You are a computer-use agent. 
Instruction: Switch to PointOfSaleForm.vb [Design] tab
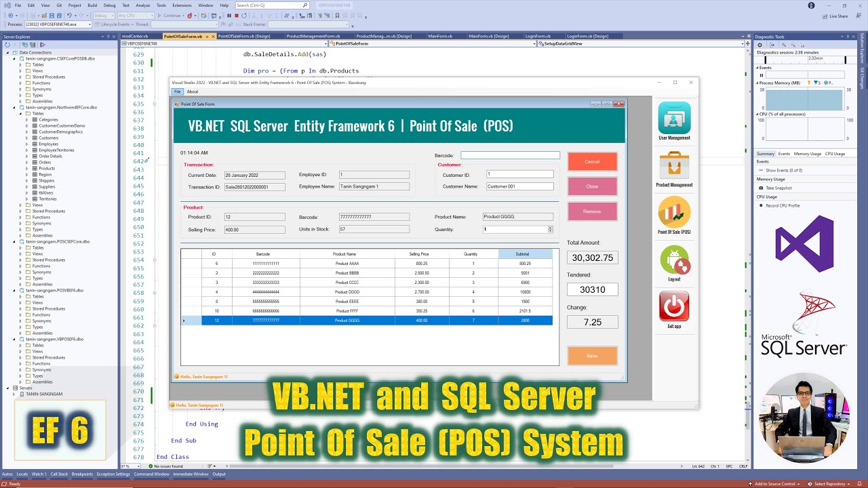[x=244, y=37]
